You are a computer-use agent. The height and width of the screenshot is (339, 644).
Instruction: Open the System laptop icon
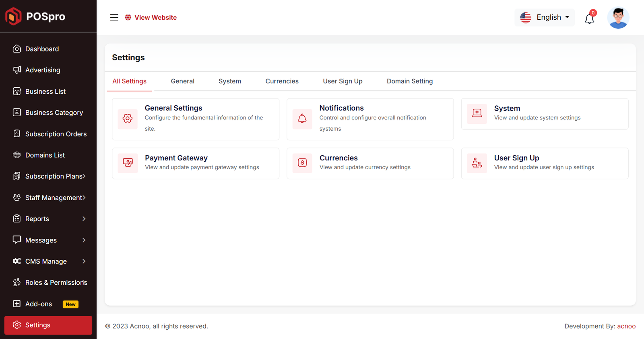pos(477,113)
